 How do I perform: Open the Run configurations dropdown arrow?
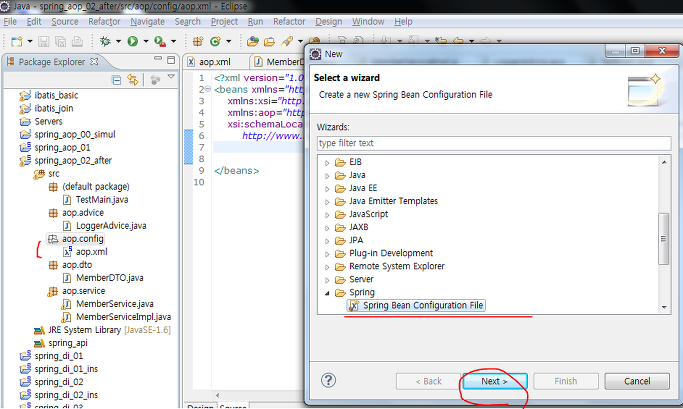[x=146, y=41]
